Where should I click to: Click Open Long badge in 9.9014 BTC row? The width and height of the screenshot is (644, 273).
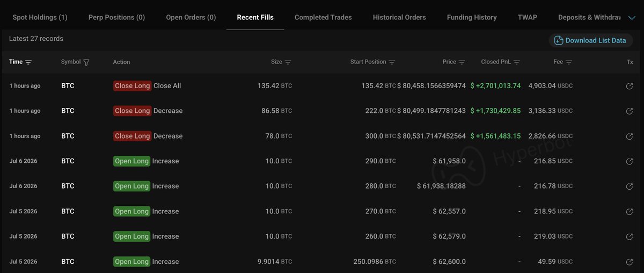tap(131, 262)
